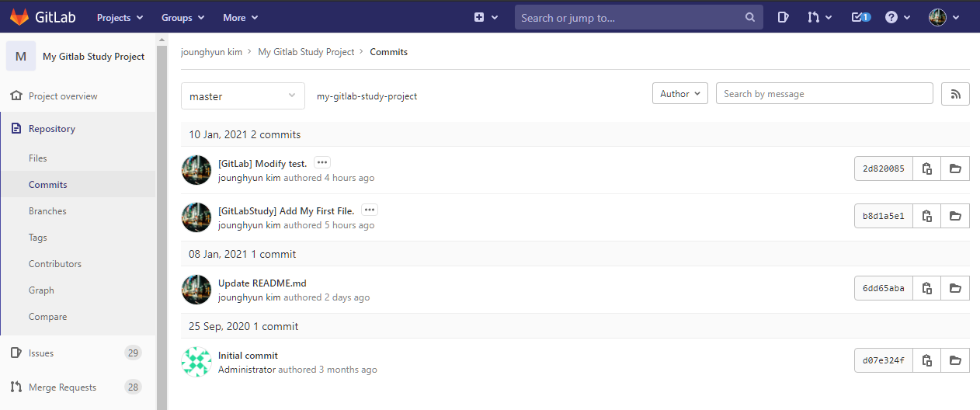Image resolution: width=980 pixels, height=410 pixels.
Task: Open the merge requests icon in top bar
Action: (x=819, y=17)
